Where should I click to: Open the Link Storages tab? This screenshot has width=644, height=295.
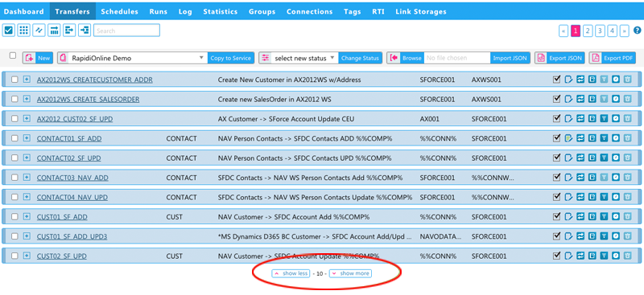pos(420,11)
